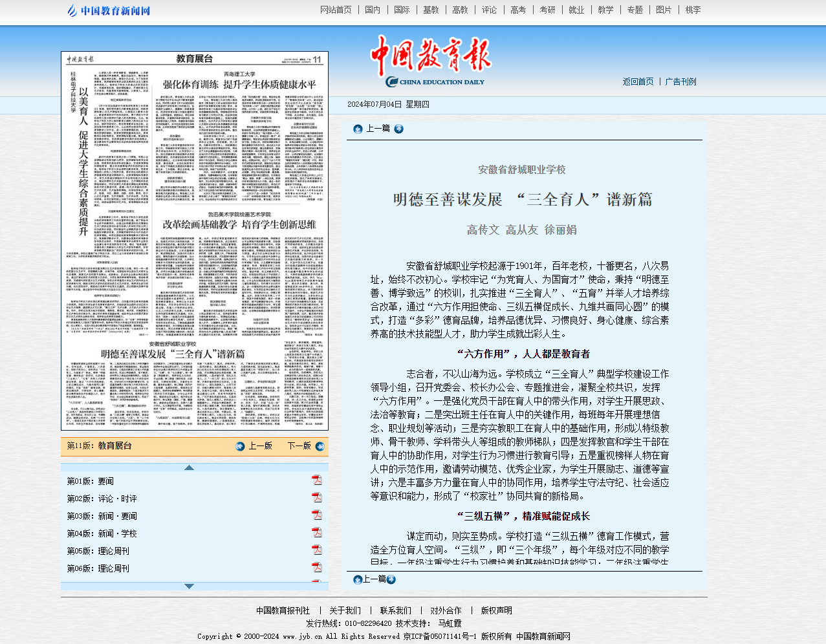Go to next edition via 下一版 text
This screenshot has width=826, height=644.
coord(299,446)
